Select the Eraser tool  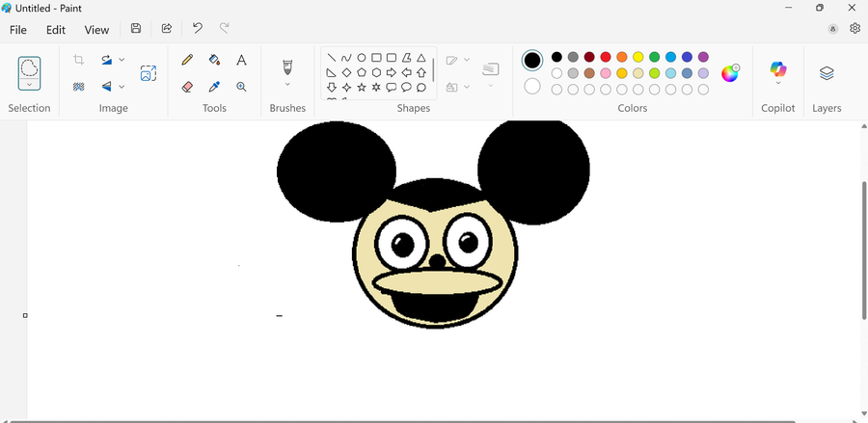pyautogui.click(x=187, y=87)
